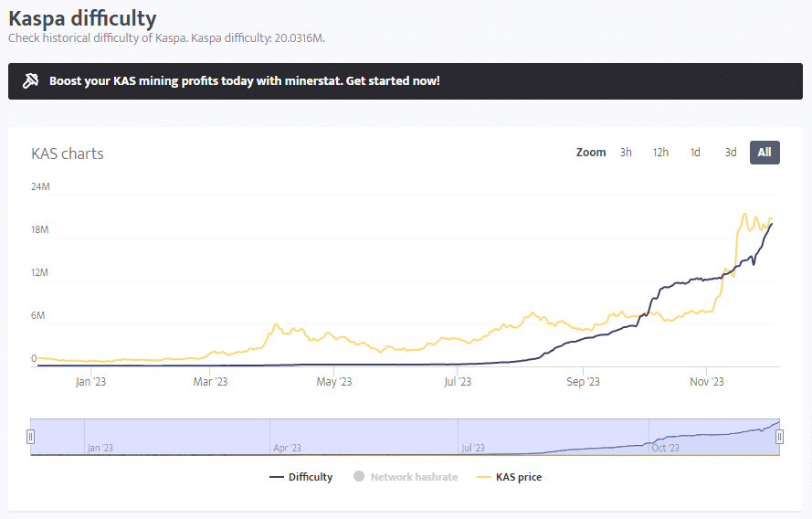Enable the Network hashrate series
Screen dimensions: 812x519
414,477
